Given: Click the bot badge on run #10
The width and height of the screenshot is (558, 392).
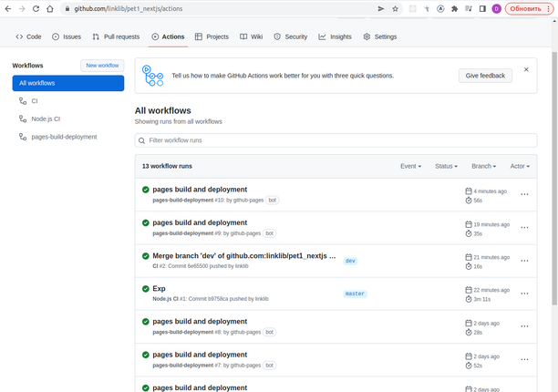Looking at the screenshot, I should pyautogui.click(x=273, y=201).
